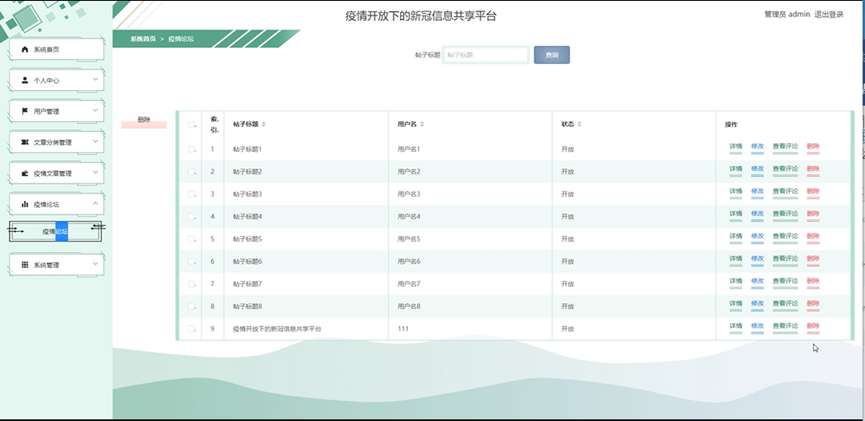Click the 疫情开放下的新冠信息共享平台 table cell
The height and width of the screenshot is (421, 865).
277,329
